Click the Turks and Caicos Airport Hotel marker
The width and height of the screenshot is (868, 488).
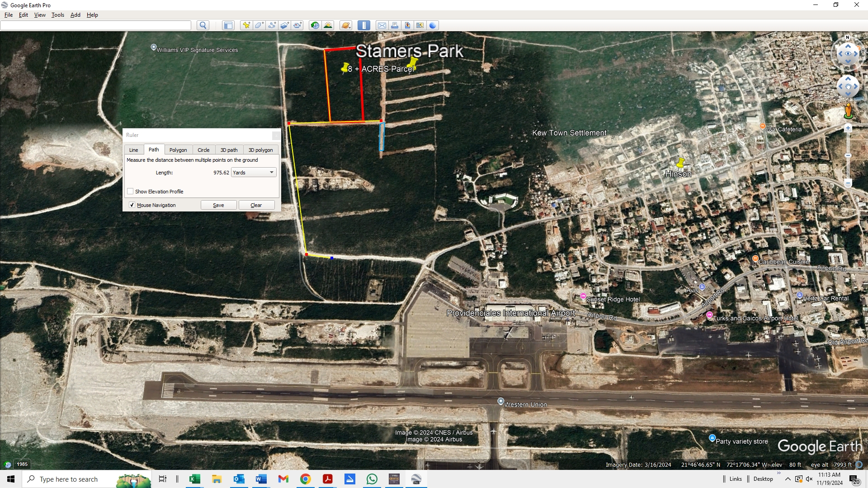click(709, 315)
